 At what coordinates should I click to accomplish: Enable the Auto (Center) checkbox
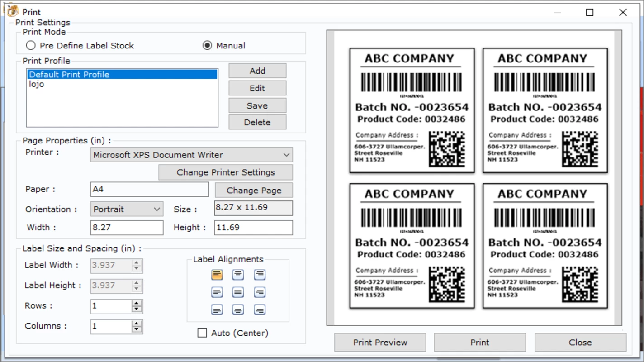click(x=202, y=333)
